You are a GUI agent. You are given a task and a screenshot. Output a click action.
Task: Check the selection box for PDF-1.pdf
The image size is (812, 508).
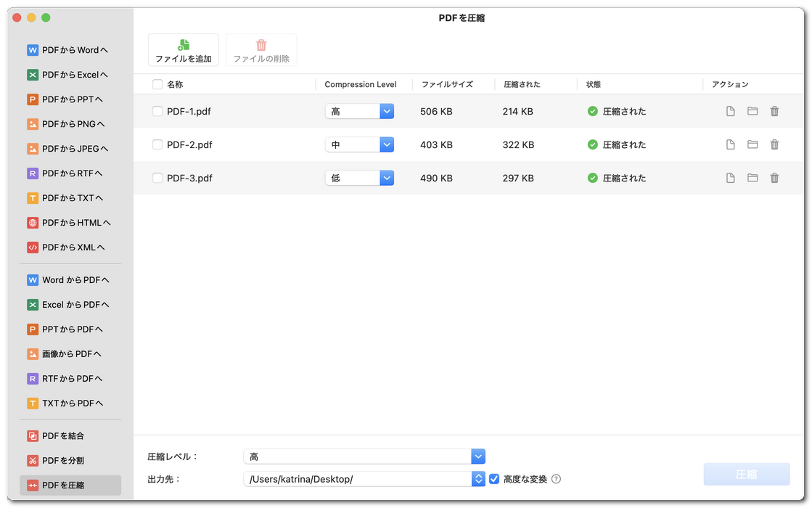157,111
